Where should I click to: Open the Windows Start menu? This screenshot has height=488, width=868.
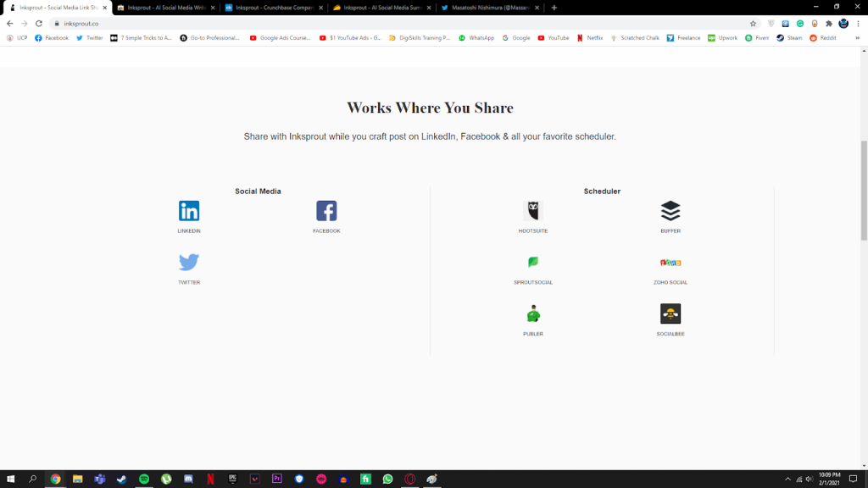coord(10,480)
